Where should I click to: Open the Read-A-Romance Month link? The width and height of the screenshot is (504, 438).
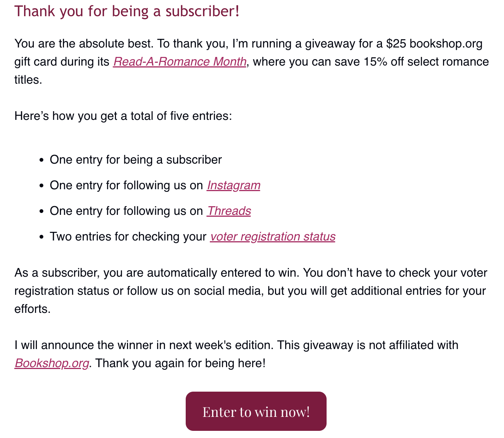pos(180,61)
